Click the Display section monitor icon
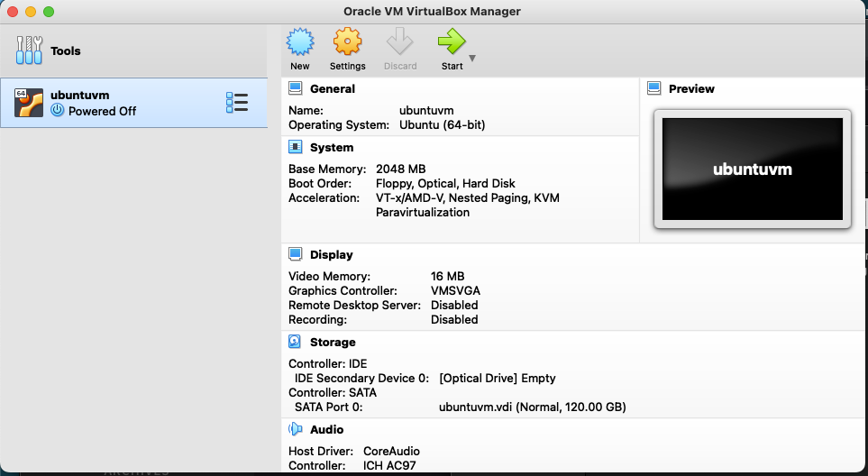Image resolution: width=868 pixels, height=476 pixels. pos(295,254)
